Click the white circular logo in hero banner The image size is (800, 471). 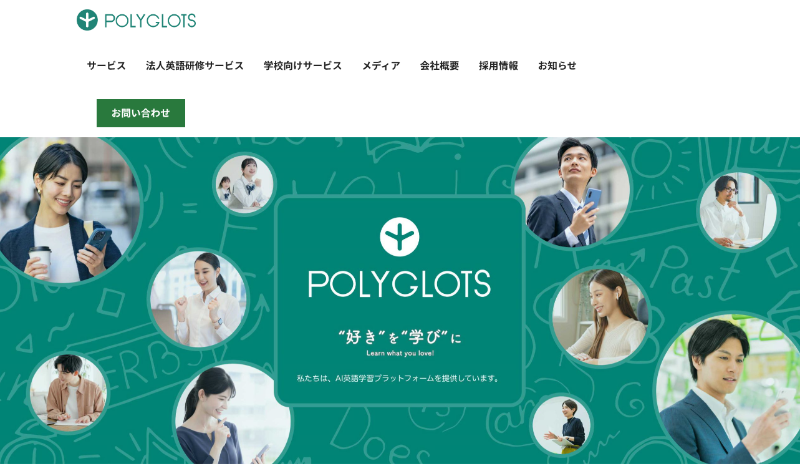click(399, 237)
